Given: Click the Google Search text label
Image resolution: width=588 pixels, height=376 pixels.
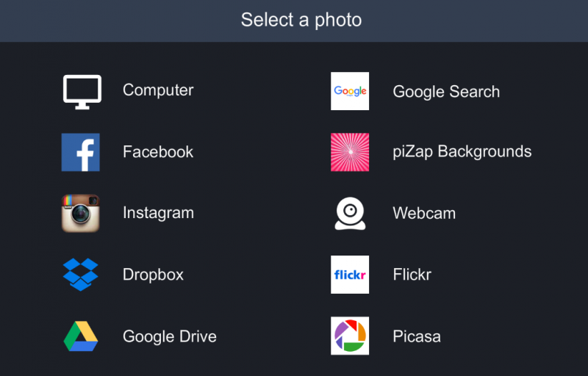Looking at the screenshot, I should click(x=446, y=92).
